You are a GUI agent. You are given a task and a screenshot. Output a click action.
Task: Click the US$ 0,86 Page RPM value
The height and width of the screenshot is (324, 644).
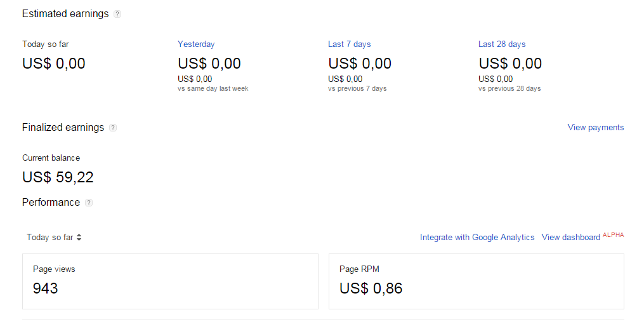371,288
